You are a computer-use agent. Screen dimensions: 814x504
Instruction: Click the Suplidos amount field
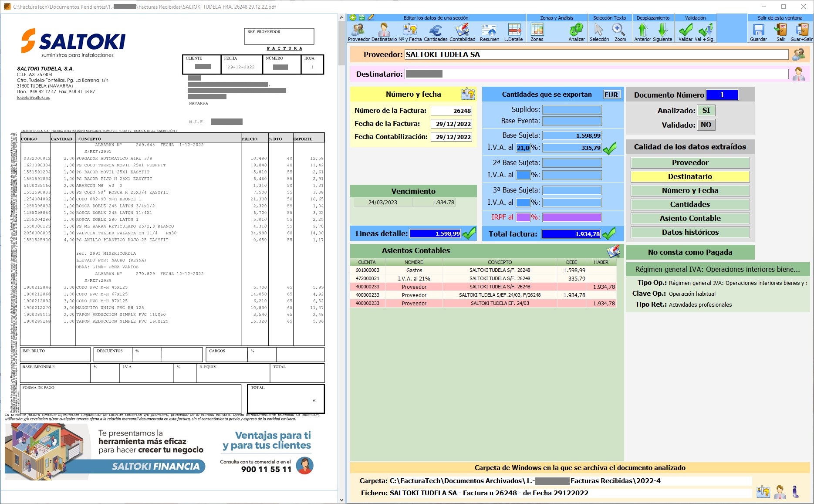[572, 110]
